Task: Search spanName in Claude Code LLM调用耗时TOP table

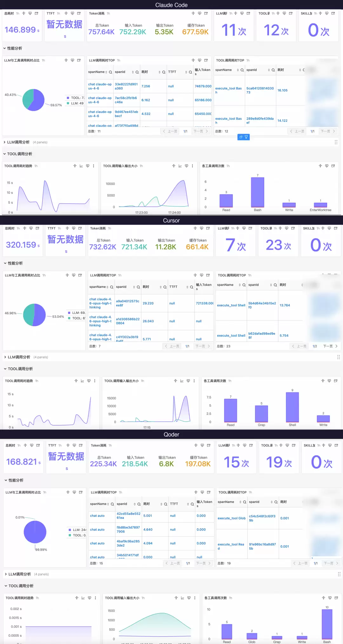Action: click(x=111, y=72)
